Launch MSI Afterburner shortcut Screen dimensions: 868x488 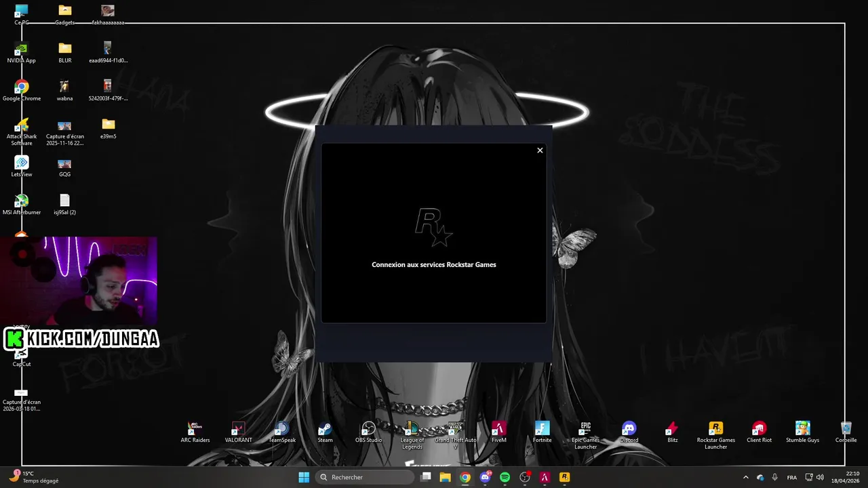[22, 205]
